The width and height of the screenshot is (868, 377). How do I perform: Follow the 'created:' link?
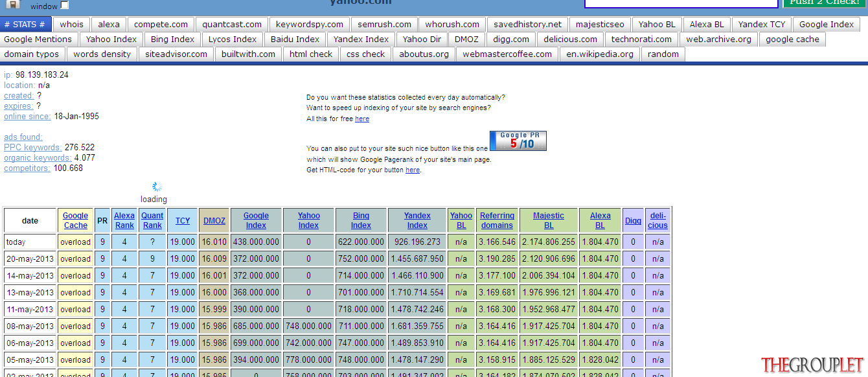[19, 96]
